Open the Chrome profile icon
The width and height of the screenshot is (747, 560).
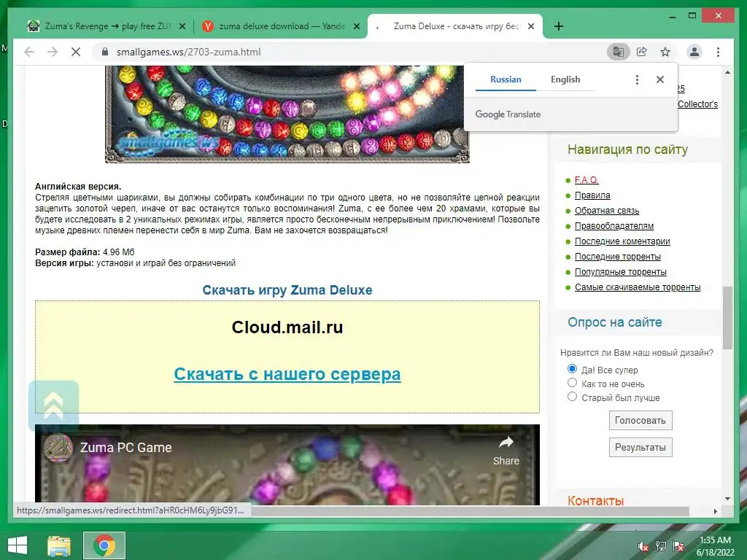pyautogui.click(x=694, y=52)
